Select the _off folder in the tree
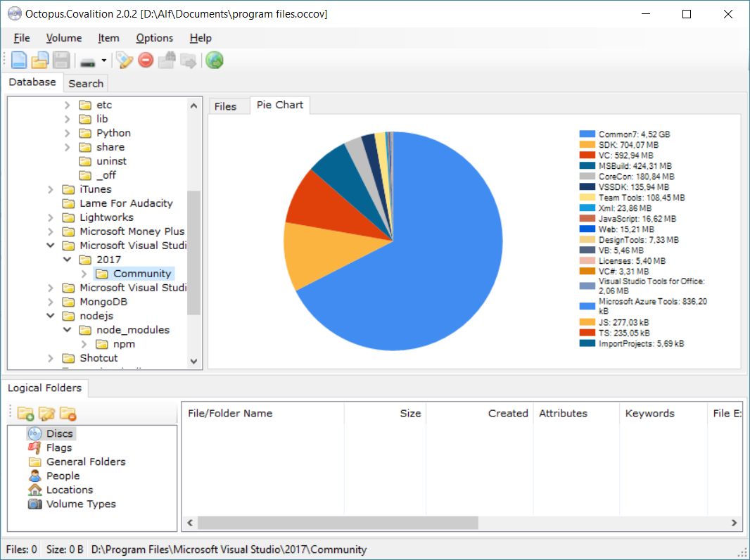This screenshot has width=750, height=560. pos(106,175)
